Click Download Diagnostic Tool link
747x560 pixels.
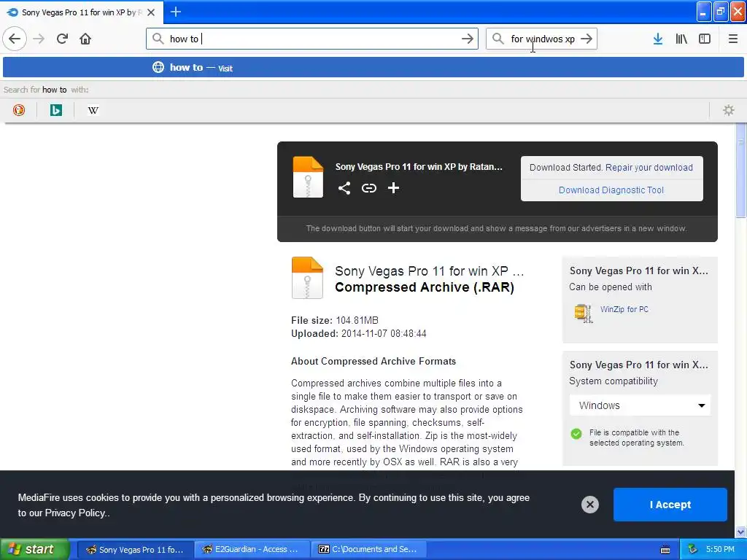pyautogui.click(x=611, y=190)
